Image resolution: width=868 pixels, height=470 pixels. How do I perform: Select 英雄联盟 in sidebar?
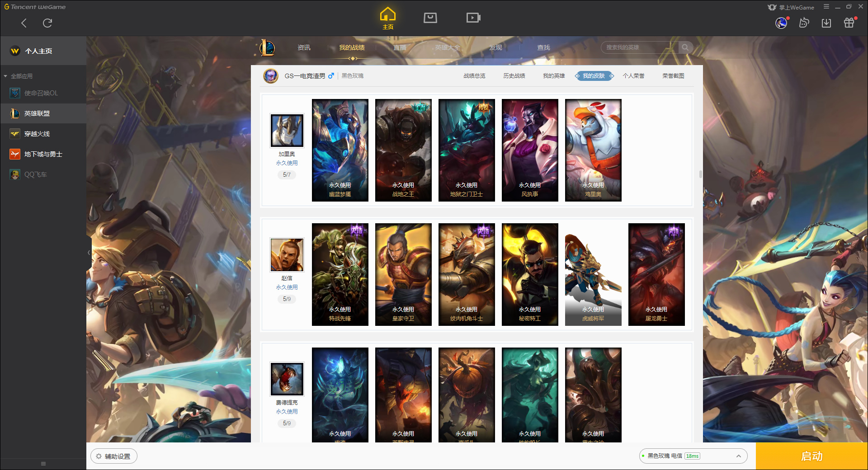click(x=43, y=113)
